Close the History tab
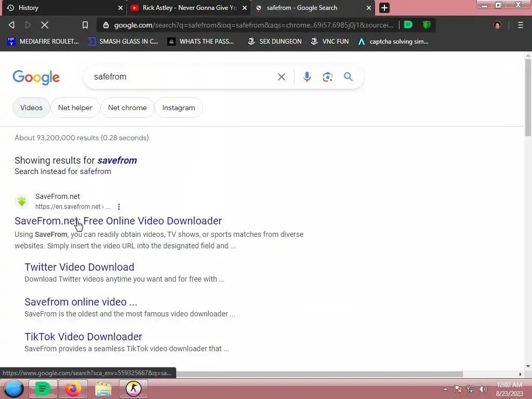The image size is (532, 399). 121,8
